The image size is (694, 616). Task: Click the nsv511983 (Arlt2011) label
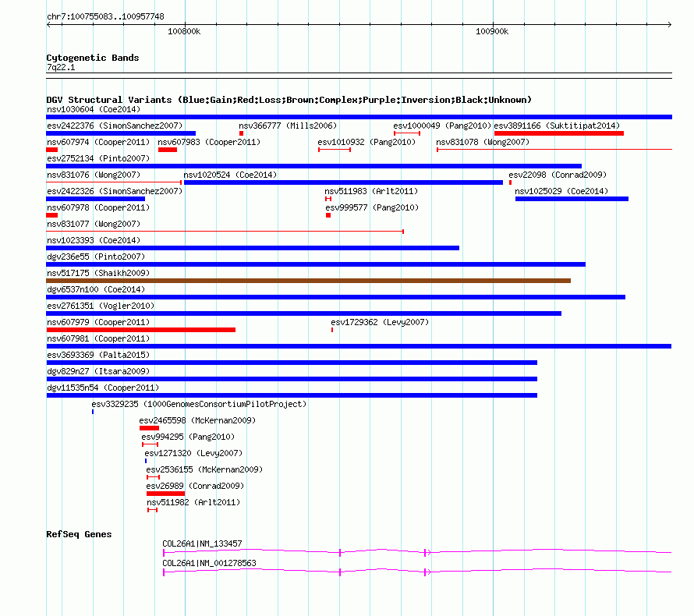371,191
